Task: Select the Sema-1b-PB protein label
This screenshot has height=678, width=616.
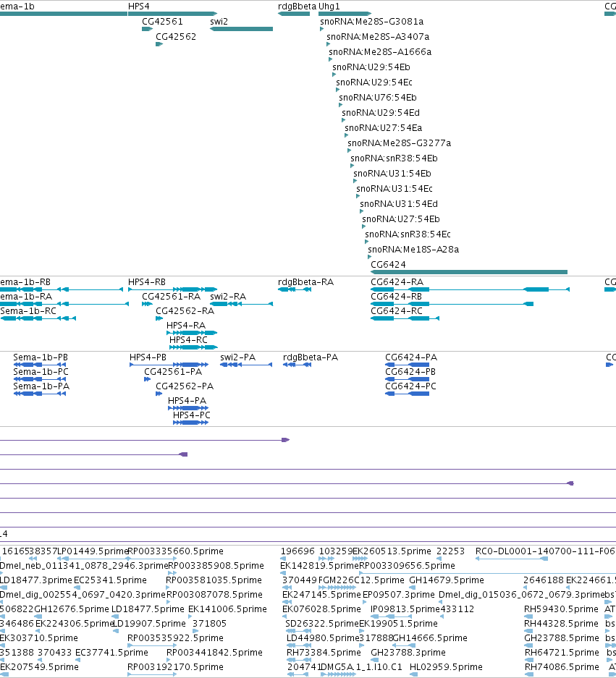Action: coord(41,357)
